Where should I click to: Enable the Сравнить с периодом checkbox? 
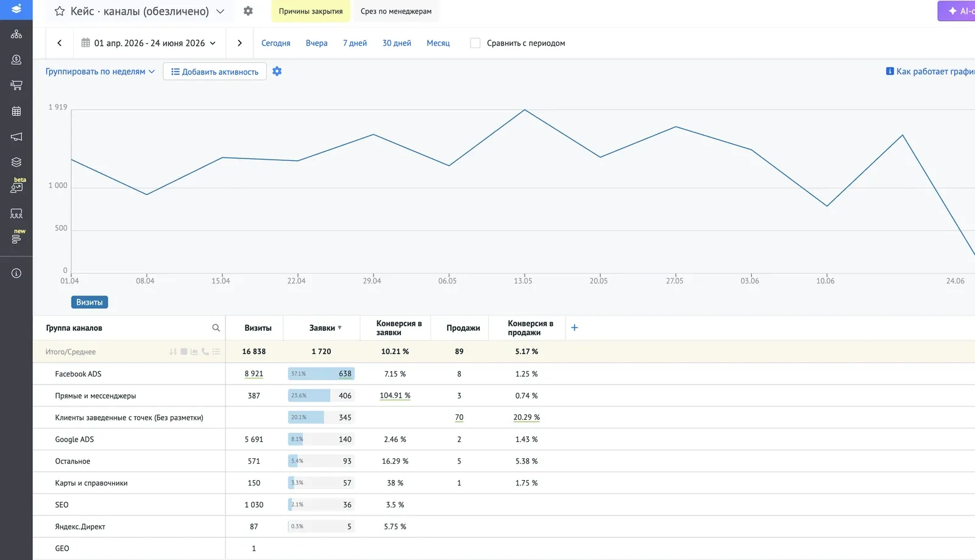[x=475, y=43]
